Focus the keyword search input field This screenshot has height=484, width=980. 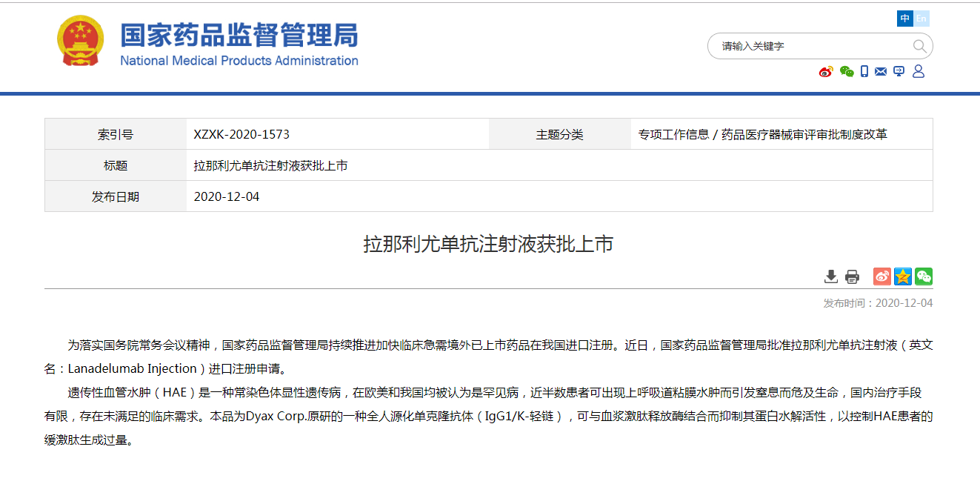[811, 46]
